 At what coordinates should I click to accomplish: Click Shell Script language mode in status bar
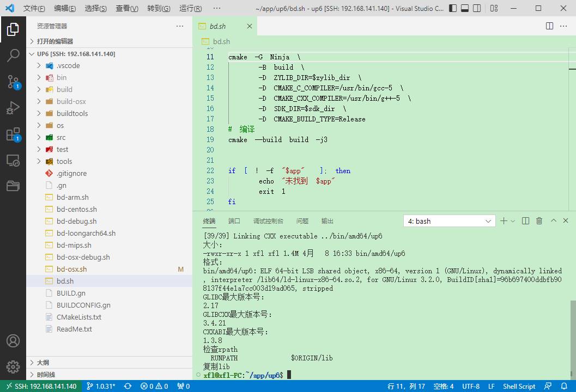pos(518,386)
